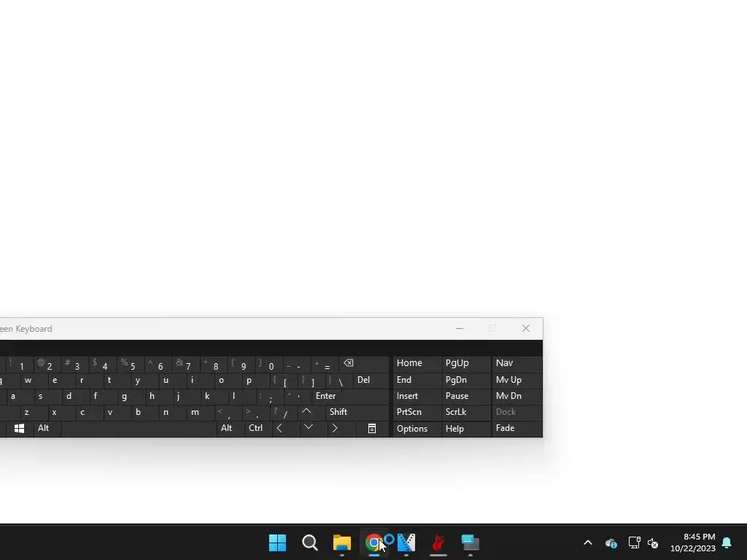Click the backslash key
The width and height of the screenshot is (747, 560).
click(339, 380)
